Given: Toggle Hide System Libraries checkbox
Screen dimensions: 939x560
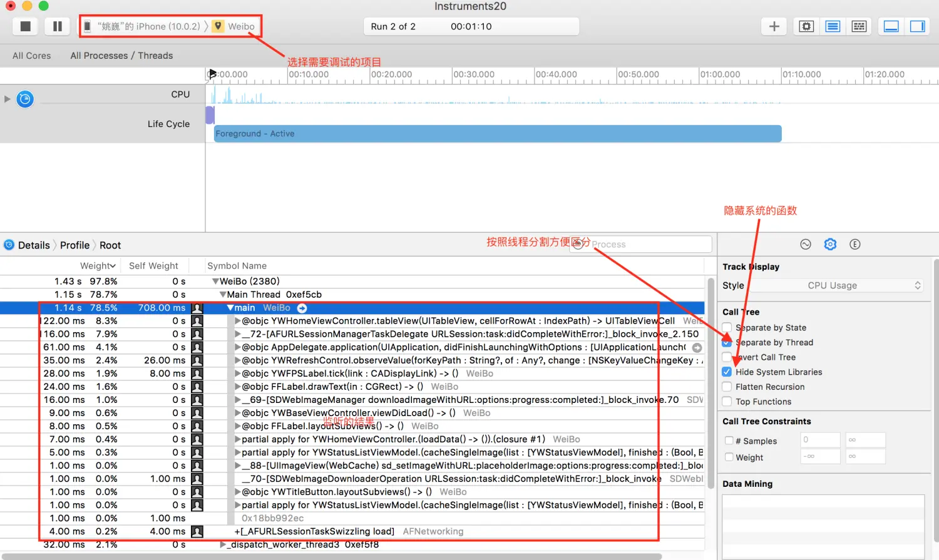Looking at the screenshot, I should 727,372.
